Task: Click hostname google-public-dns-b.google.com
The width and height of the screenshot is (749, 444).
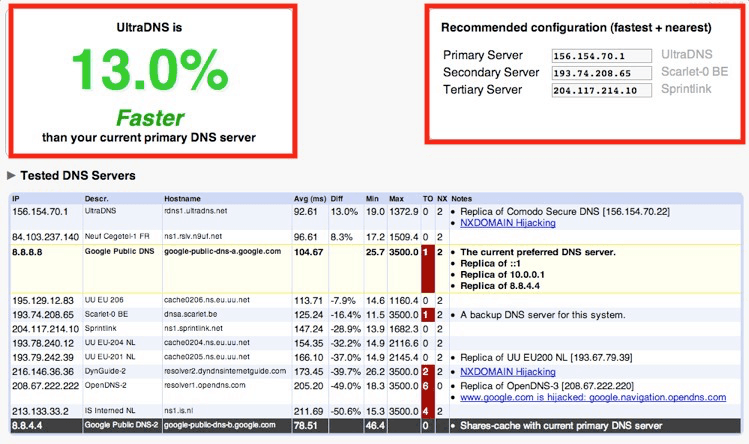Action: (x=220, y=425)
